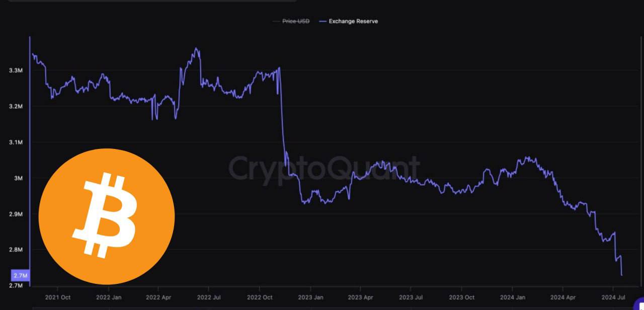This screenshot has height=310, width=644.
Task: Toggle the Exchange Reserve legend series
Action: (x=353, y=21)
